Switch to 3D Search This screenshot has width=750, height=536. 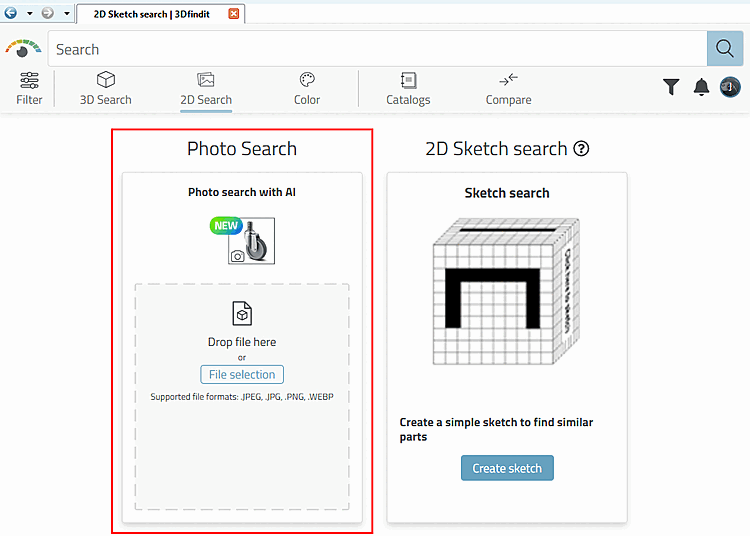click(105, 88)
